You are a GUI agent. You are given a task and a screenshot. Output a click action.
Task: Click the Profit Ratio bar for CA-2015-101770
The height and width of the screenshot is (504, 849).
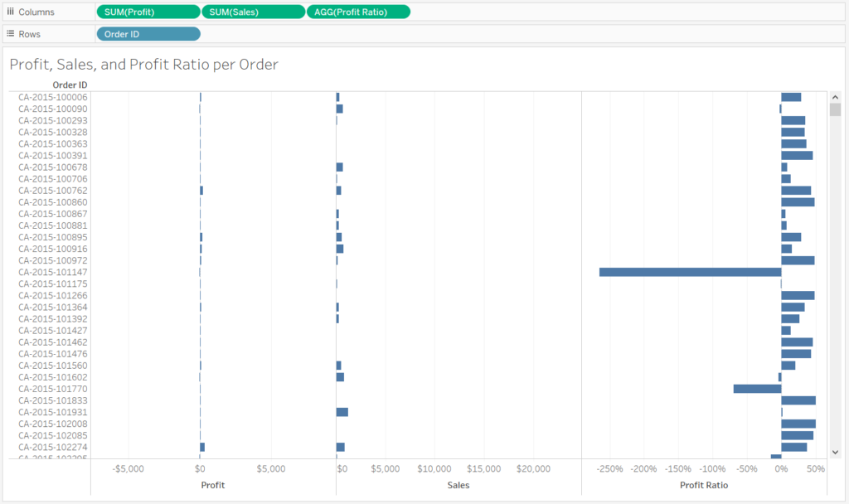coord(758,389)
